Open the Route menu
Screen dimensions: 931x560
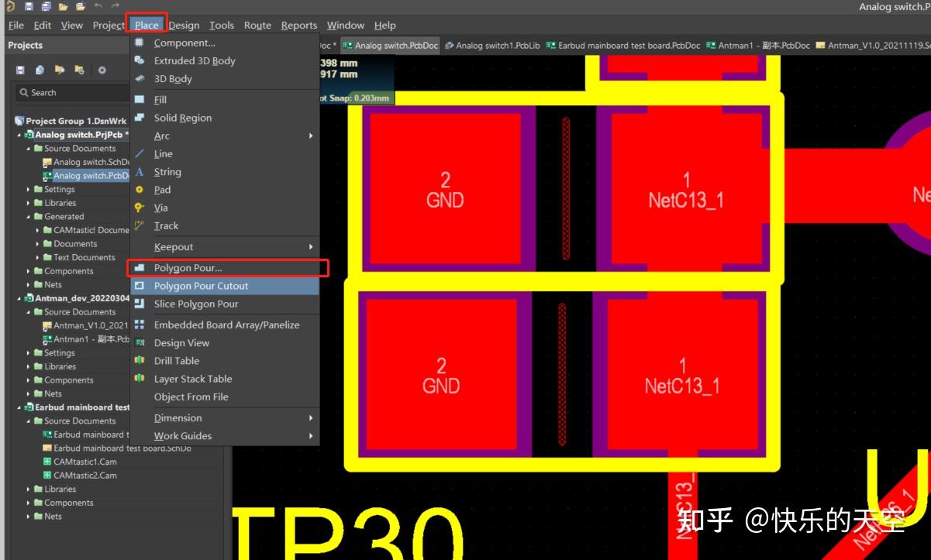257,25
